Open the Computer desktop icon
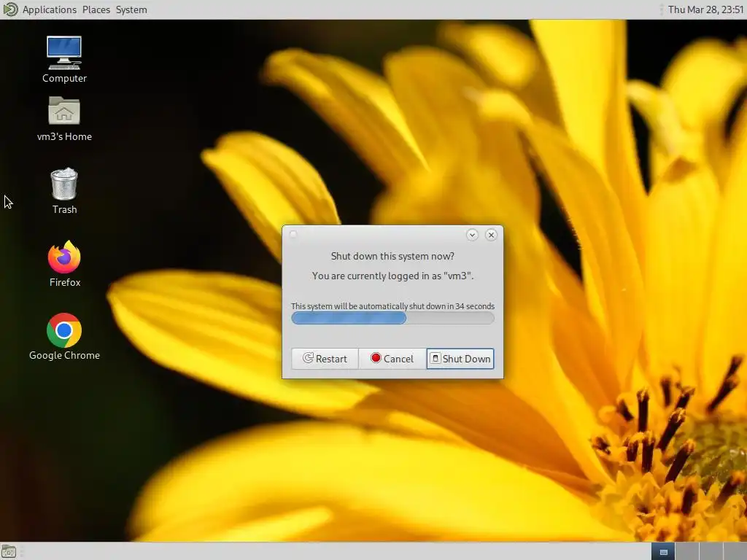The width and height of the screenshot is (747, 560). [64, 60]
